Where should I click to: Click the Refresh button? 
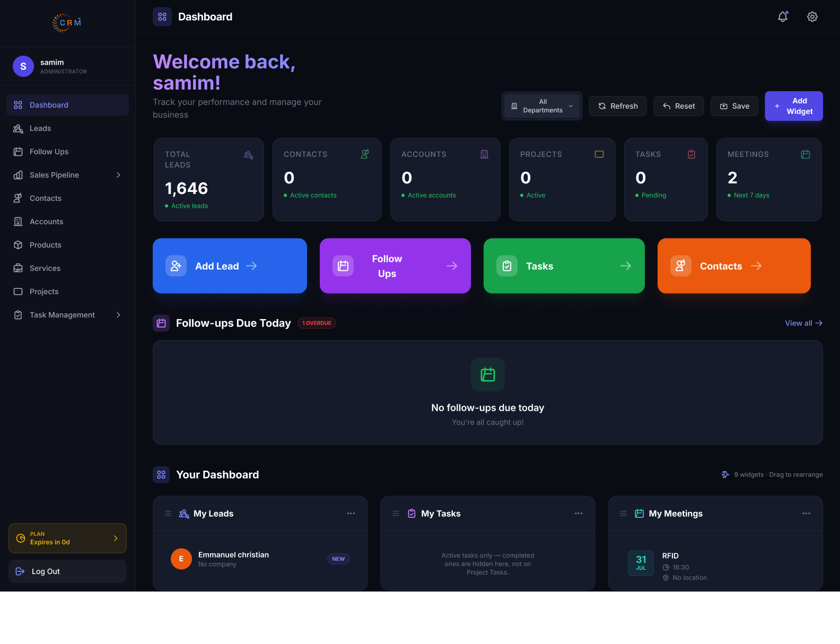[x=618, y=106]
